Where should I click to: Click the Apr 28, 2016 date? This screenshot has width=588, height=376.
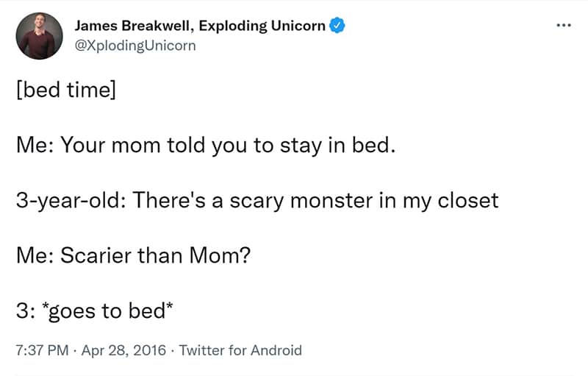coord(123,350)
